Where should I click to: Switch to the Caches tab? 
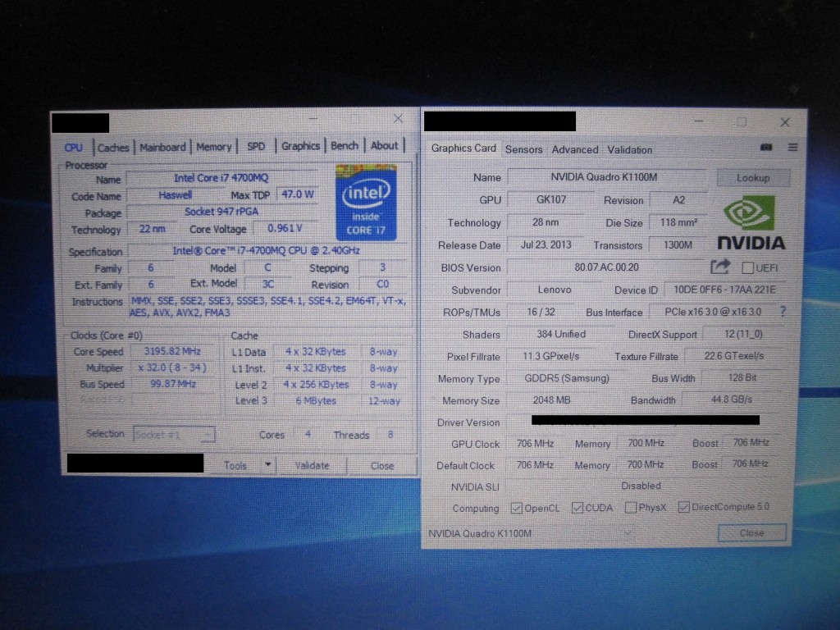point(113,148)
